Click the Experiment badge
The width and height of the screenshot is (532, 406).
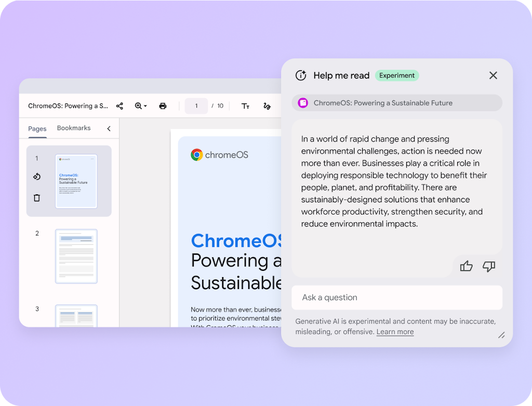[397, 75]
